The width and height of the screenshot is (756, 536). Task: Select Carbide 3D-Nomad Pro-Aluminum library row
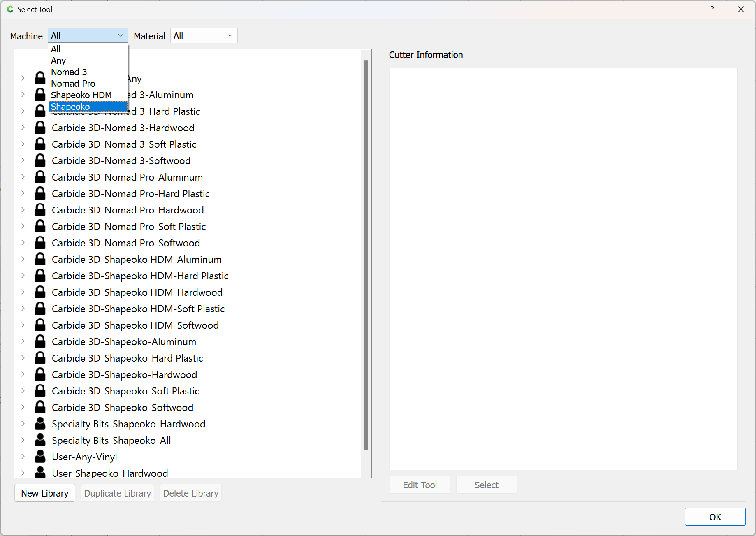pyautogui.click(x=128, y=177)
